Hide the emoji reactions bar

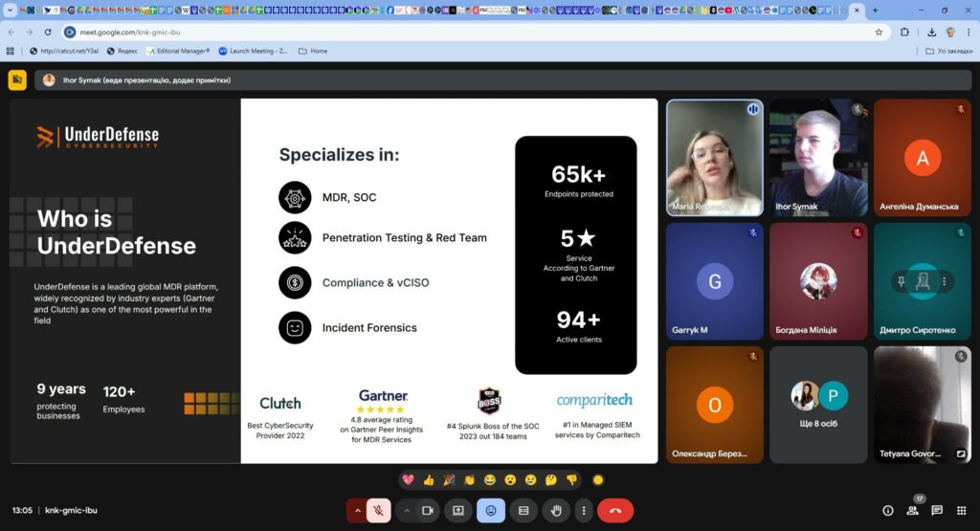(491, 511)
